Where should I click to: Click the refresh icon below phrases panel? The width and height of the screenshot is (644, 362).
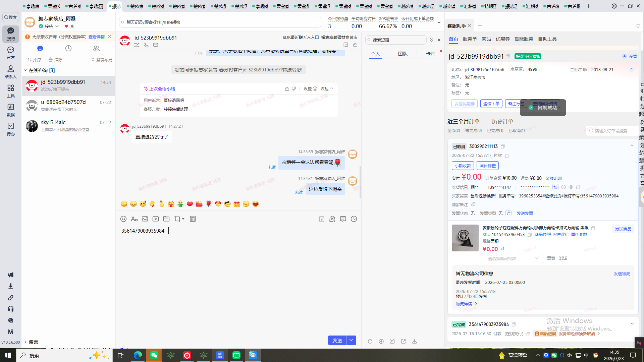coord(370,341)
